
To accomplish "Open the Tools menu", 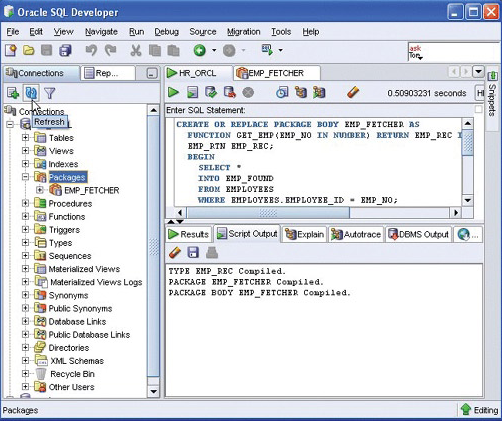I will point(281,32).
